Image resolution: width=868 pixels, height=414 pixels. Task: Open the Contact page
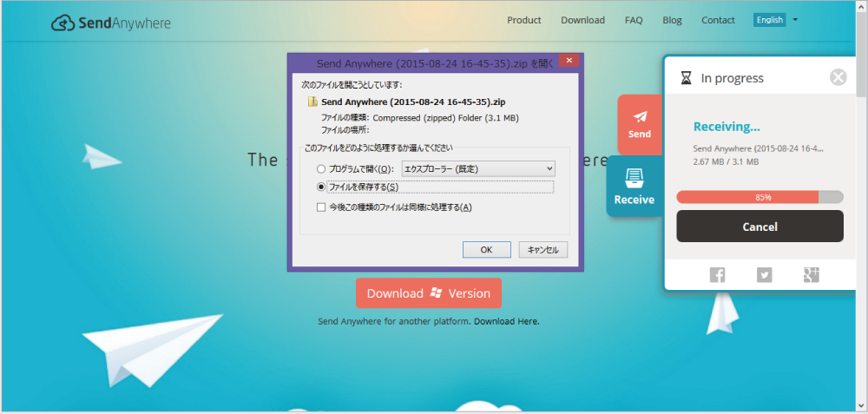[718, 20]
